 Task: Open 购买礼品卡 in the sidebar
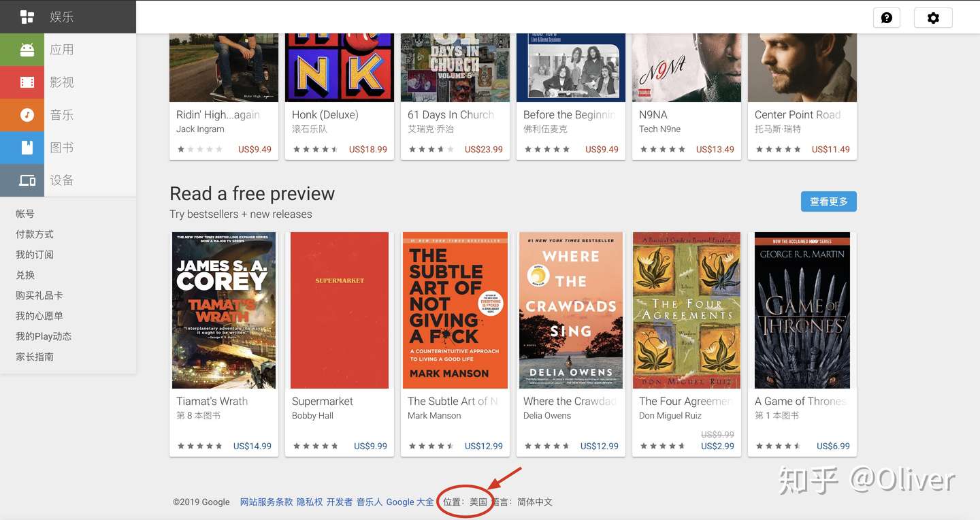pos(39,295)
